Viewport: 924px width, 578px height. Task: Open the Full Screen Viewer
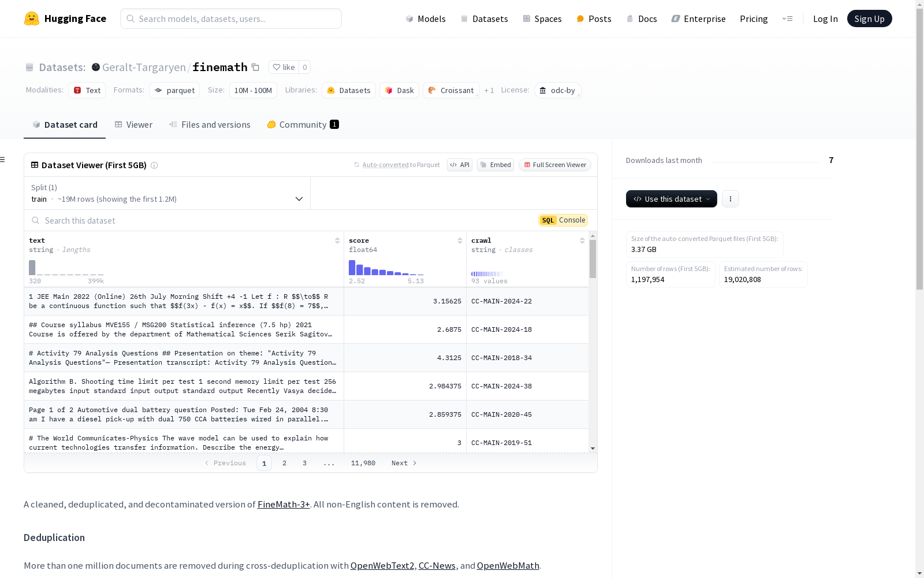(x=555, y=165)
